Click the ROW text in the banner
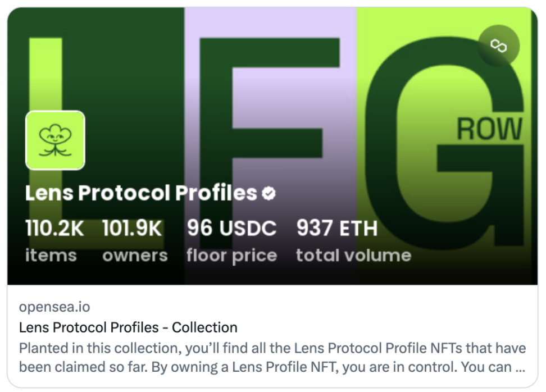 [490, 130]
